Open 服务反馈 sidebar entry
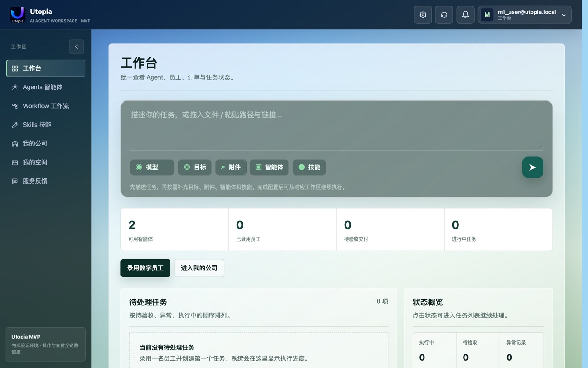The width and height of the screenshot is (588, 368). point(45,181)
